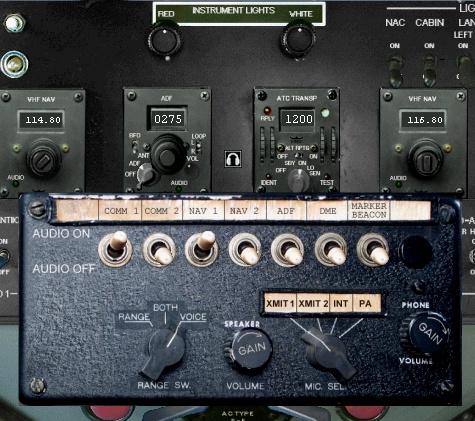Click the headphones icon between ADF and transponder

(x=233, y=159)
